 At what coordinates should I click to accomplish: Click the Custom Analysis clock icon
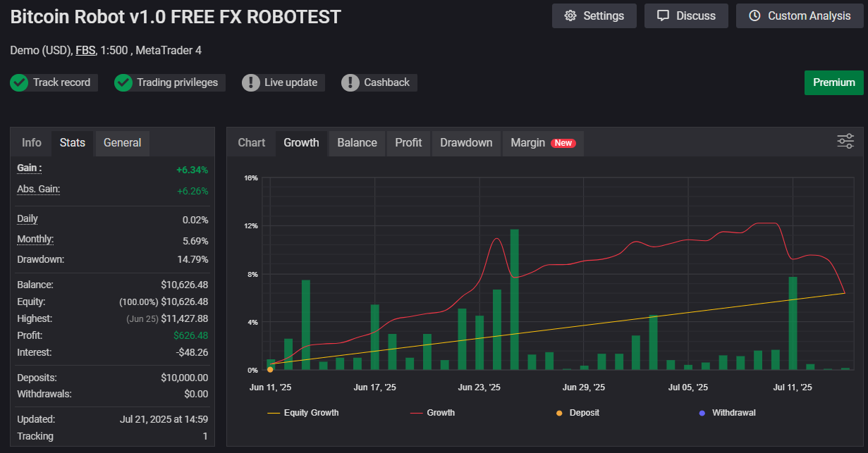point(754,15)
